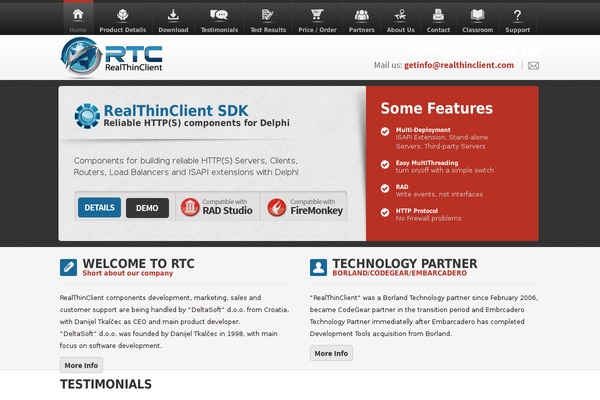
Task: Click 'Short about our company' subtitle
Action: [128, 273]
